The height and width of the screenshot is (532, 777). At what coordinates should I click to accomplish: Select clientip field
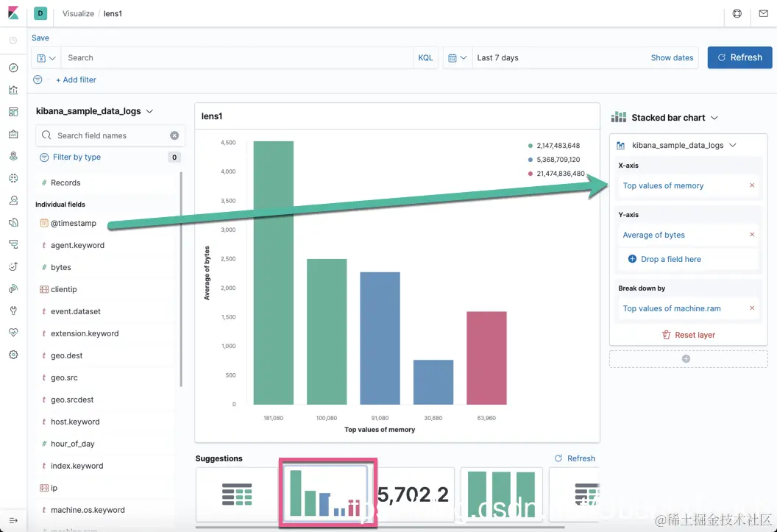(105, 289)
